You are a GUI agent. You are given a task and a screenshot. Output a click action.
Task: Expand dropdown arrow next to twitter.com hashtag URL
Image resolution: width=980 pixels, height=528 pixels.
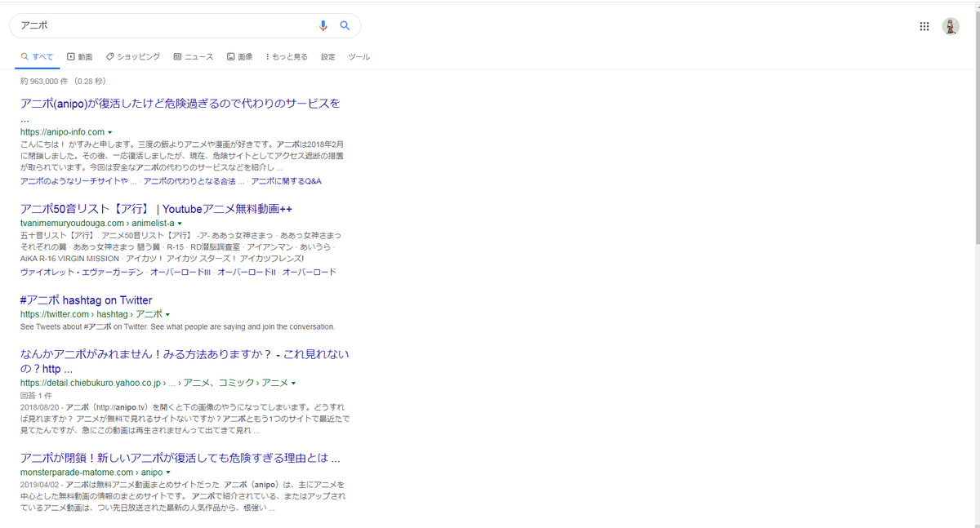point(167,314)
